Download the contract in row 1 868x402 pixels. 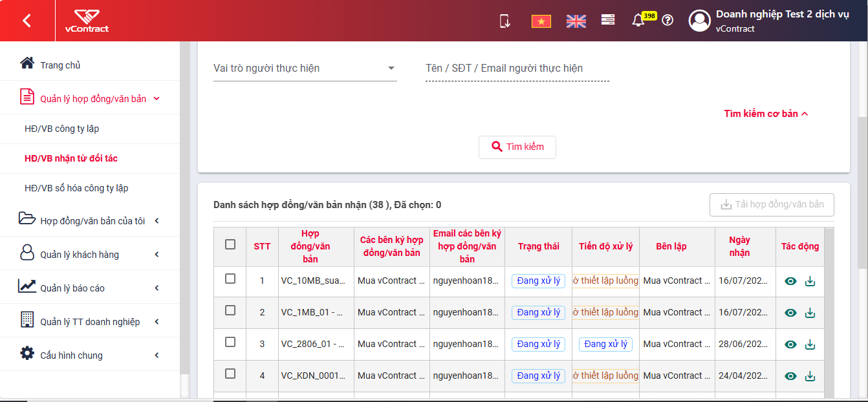(810, 281)
